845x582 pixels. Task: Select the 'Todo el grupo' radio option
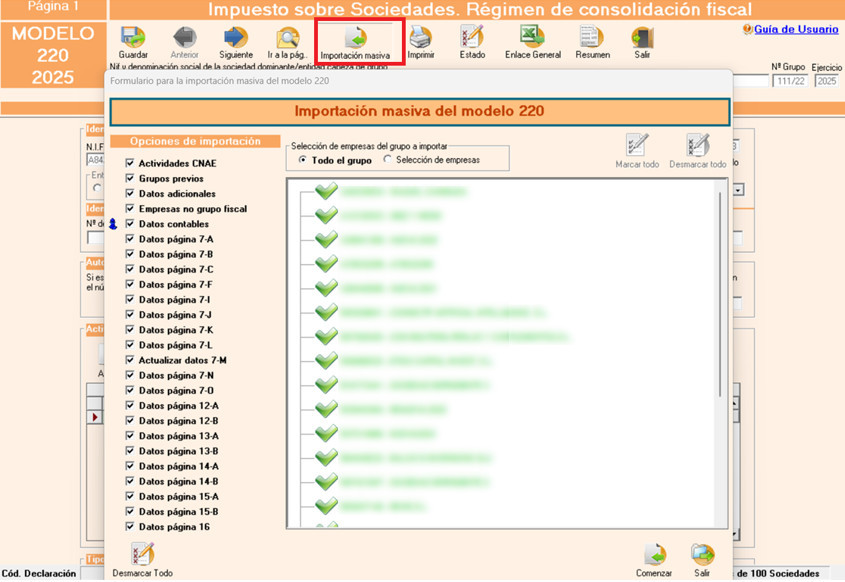click(303, 160)
